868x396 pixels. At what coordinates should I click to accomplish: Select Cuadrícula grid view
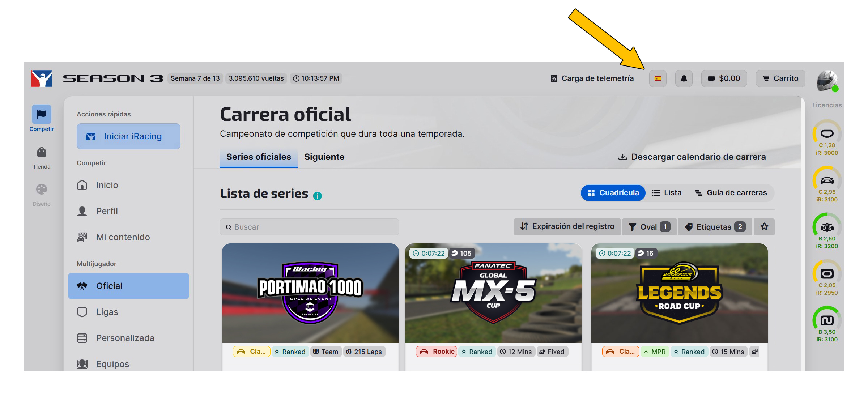[x=613, y=193]
